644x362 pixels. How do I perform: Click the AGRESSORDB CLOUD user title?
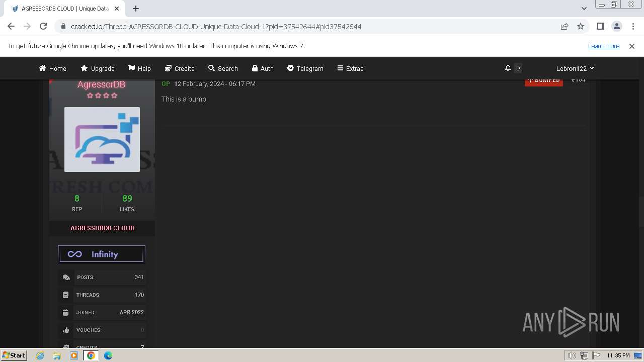[102, 228]
